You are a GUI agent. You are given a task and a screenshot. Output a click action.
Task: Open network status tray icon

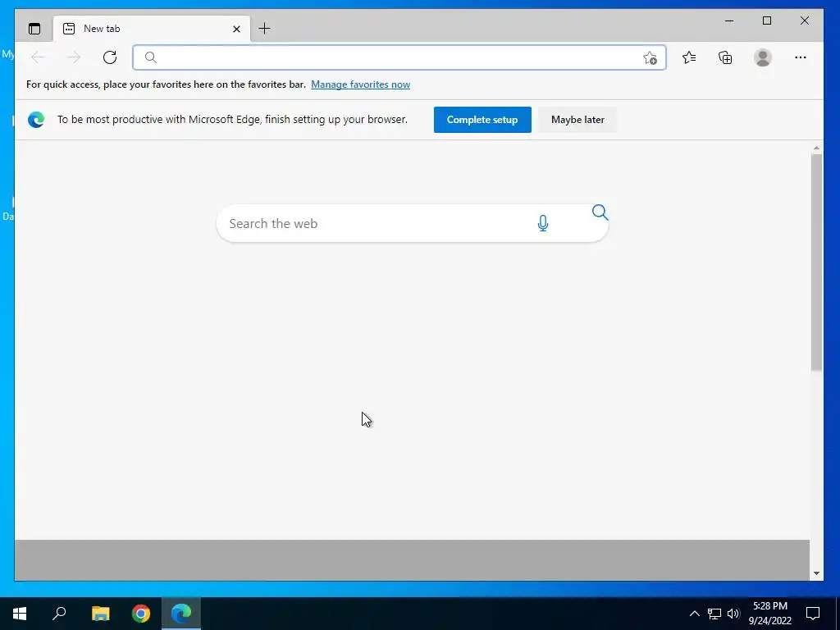click(714, 614)
